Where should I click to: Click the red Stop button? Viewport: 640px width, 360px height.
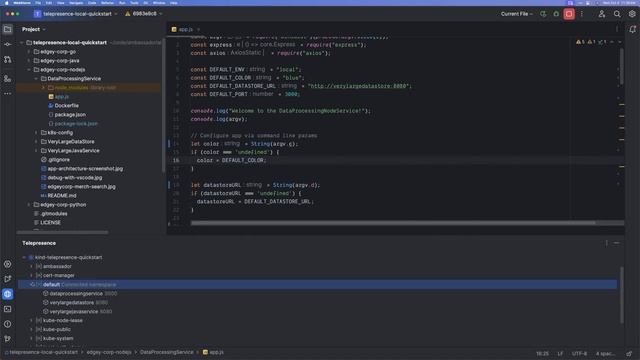pos(569,14)
